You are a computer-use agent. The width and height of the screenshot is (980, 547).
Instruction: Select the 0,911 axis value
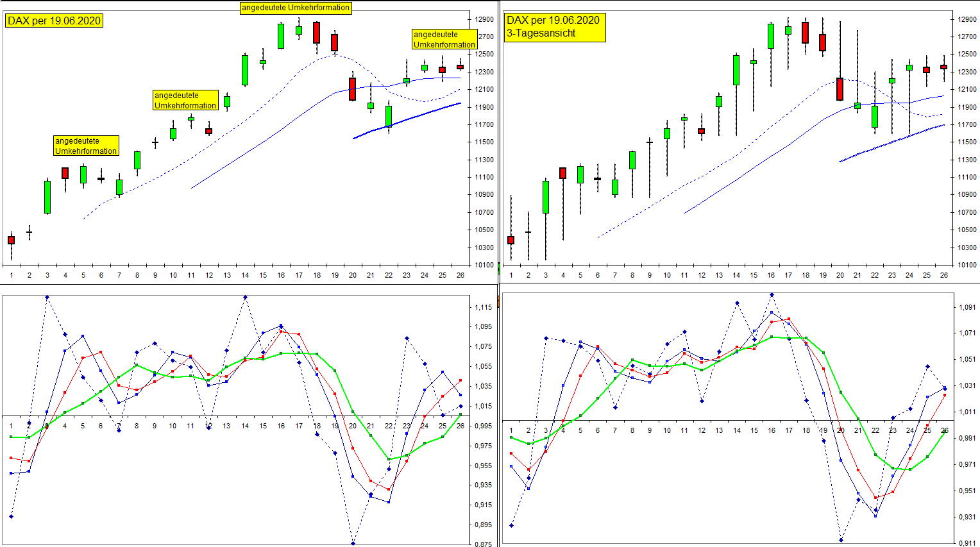coord(967,543)
